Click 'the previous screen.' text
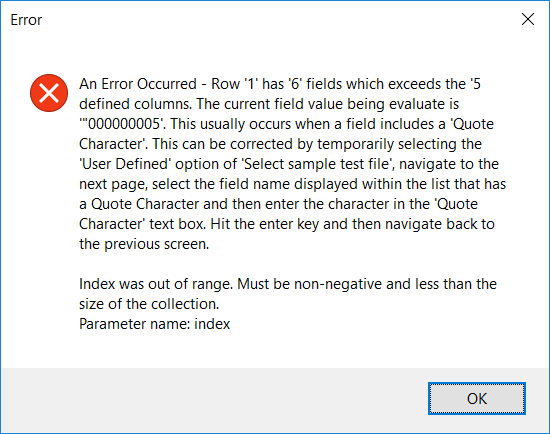Screen dimensions: 550x434 point(144,244)
